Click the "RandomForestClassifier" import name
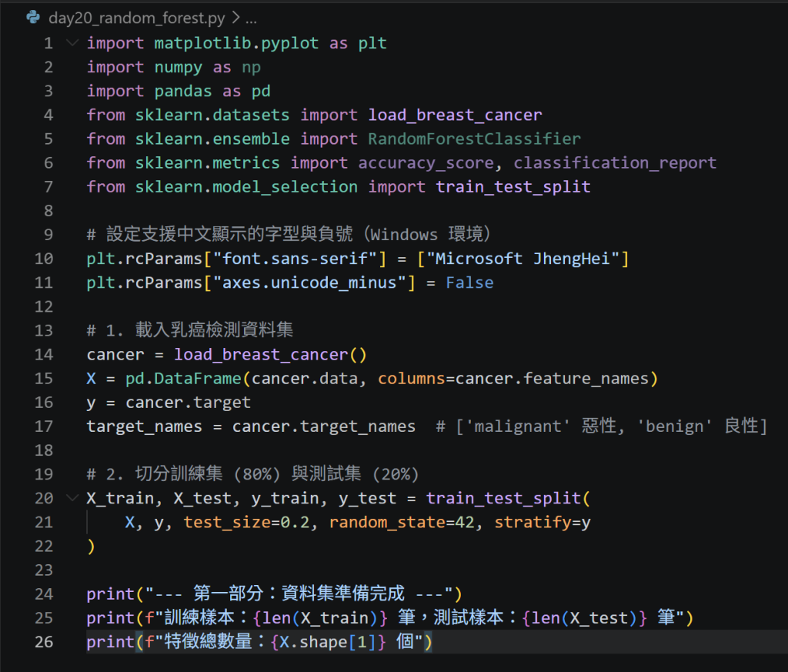This screenshot has width=788, height=672. tap(474, 139)
